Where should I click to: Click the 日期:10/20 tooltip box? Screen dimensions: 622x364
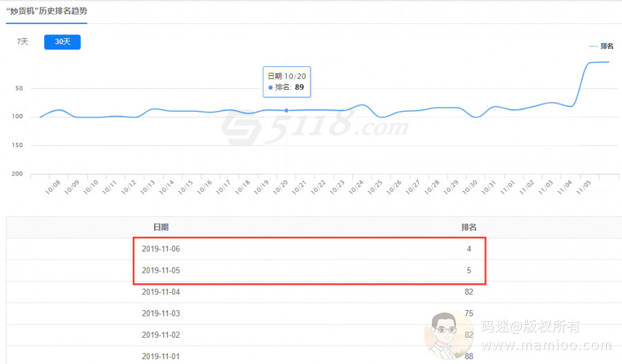287,82
